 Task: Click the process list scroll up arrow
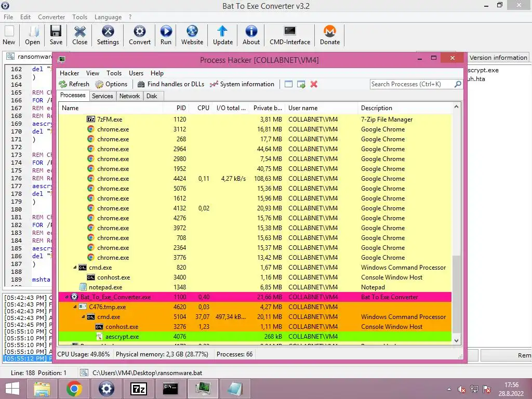(456, 107)
